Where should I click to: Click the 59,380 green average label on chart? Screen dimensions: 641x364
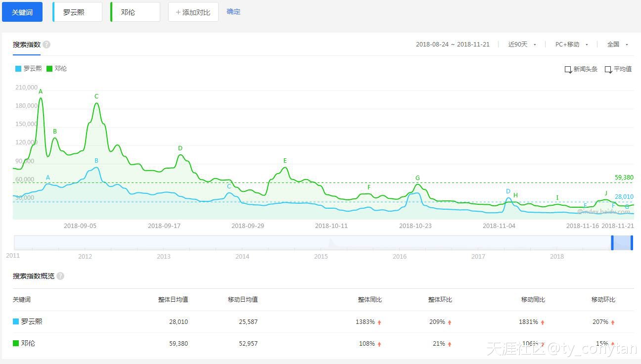tap(624, 178)
